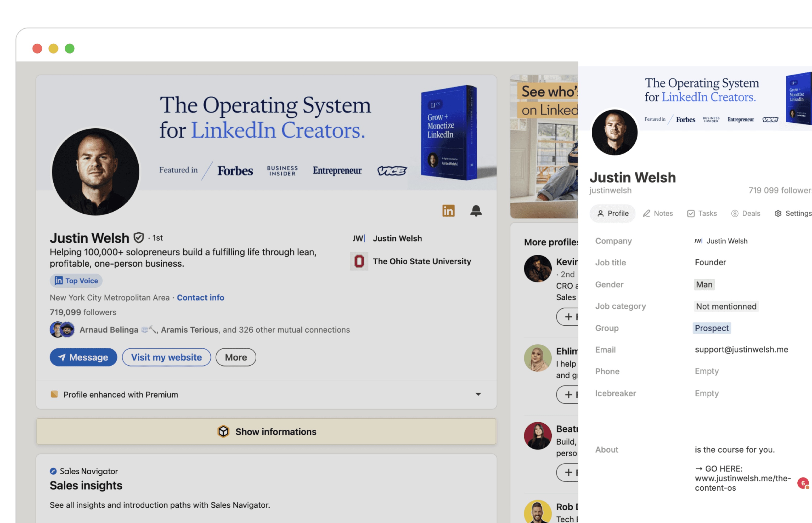
Task: Click the green maximize window button
Action: (70, 49)
